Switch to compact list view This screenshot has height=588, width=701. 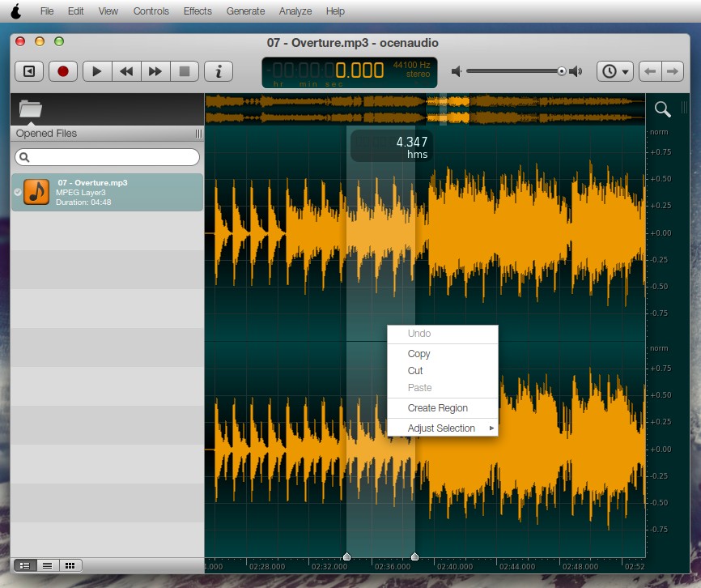click(48, 565)
